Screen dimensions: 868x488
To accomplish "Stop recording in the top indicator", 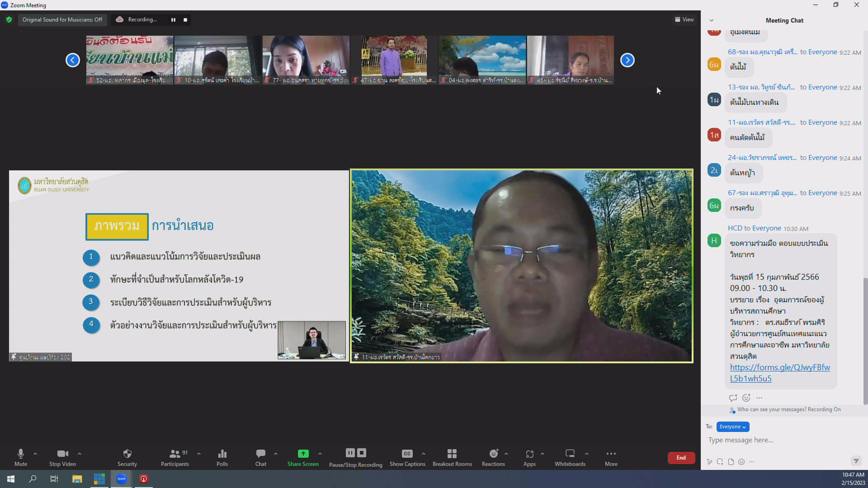I will [x=185, y=20].
